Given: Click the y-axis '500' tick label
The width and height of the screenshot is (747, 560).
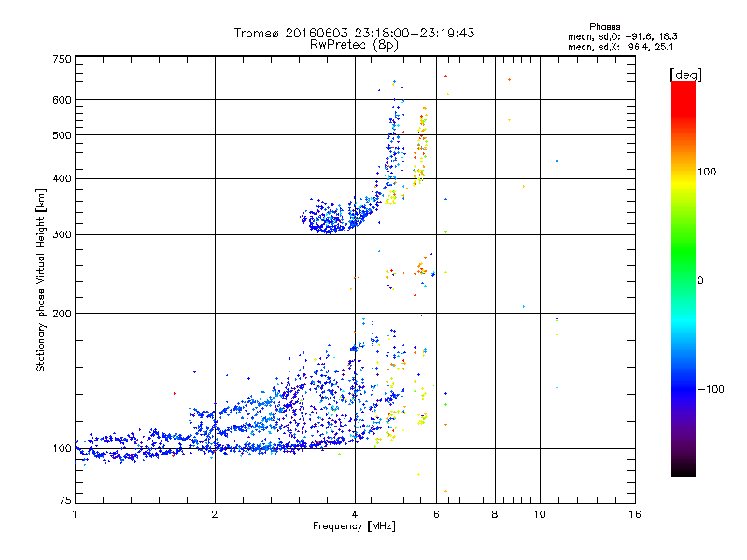Looking at the screenshot, I should (62, 134).
